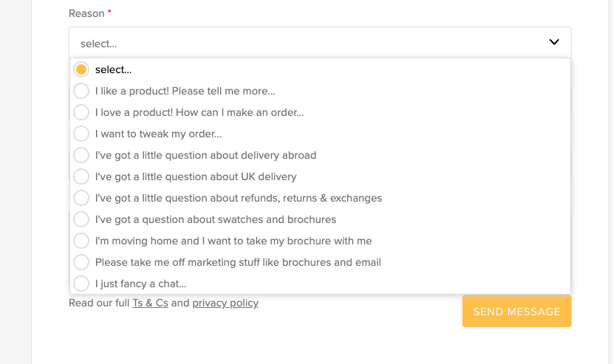Click radio circle next to tweak my order
Viewport: 613px width, 364px height.
[81, 134]
